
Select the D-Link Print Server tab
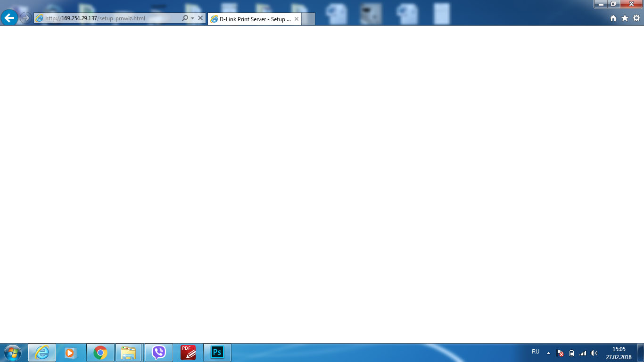(x=255, y=19)
